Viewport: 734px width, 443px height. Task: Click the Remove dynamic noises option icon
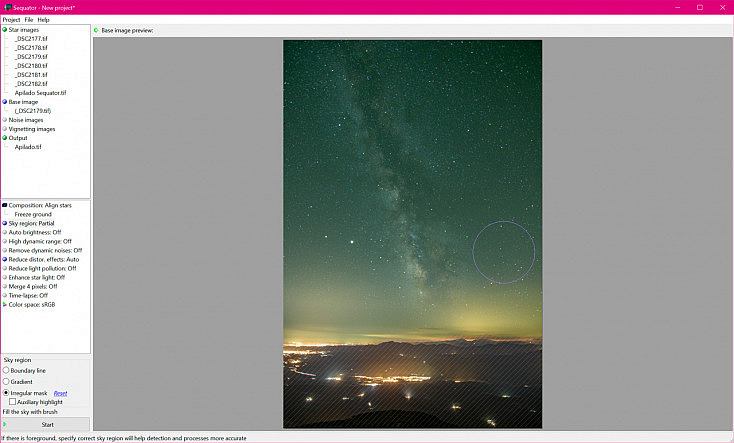[x=5, y=250]
